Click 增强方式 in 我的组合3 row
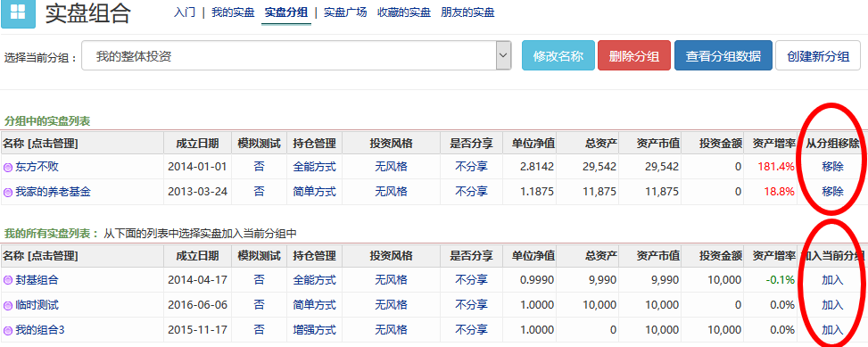Screen dimensions: 868x347 click(314, 330)
